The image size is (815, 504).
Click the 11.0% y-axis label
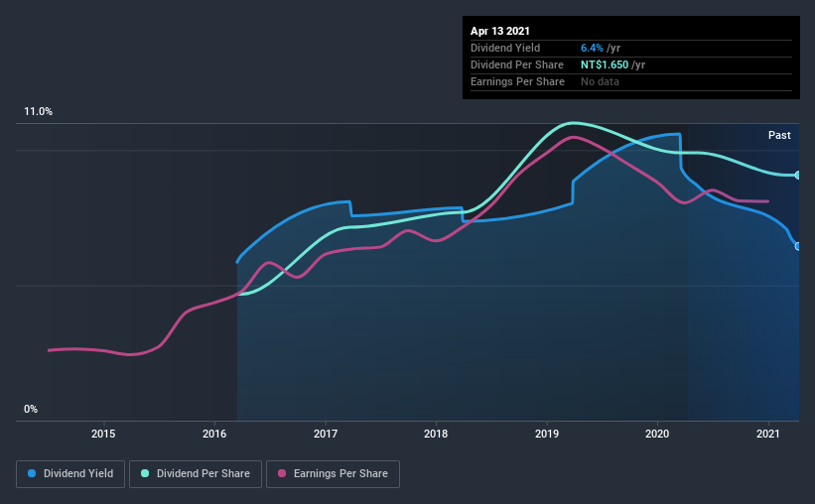[38, 112]
